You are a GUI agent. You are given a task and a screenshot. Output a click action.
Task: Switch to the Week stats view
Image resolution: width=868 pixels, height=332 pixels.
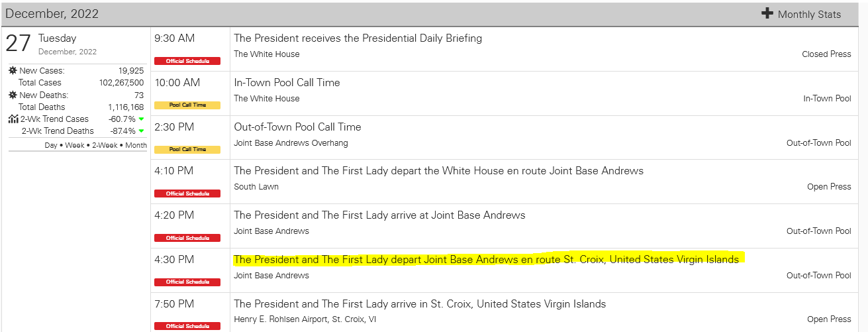pyautogui.click(x=74, y=145)
